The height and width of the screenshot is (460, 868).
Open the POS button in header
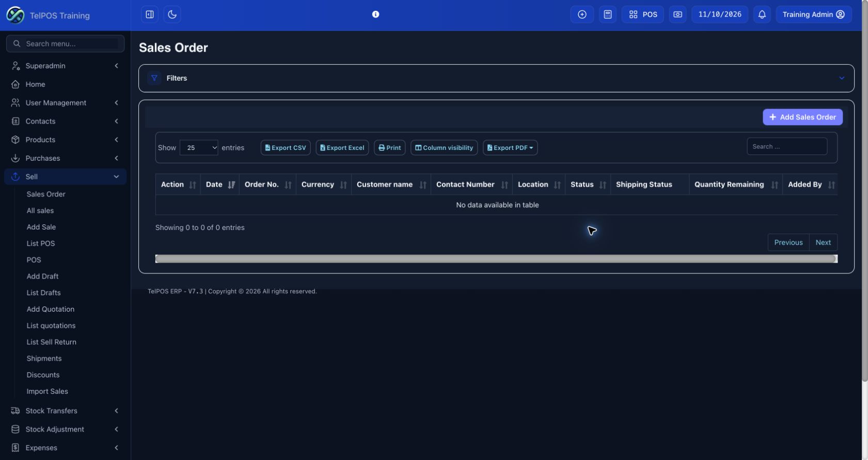point(643,14)
